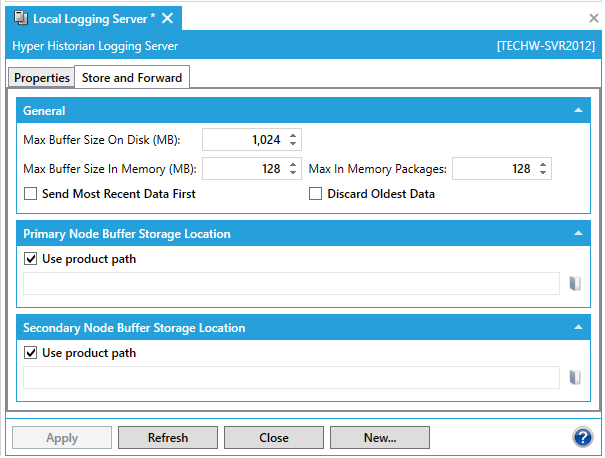Collapse Secondary Node Buffer Storage Location section
The image size is (605, 458).
coord(578,328)
